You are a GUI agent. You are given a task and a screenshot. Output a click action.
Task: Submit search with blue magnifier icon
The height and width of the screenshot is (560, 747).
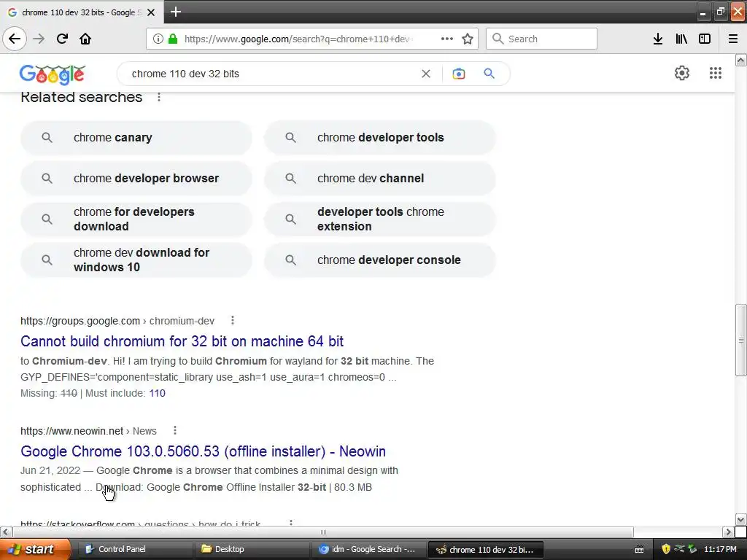coord(489,74)
